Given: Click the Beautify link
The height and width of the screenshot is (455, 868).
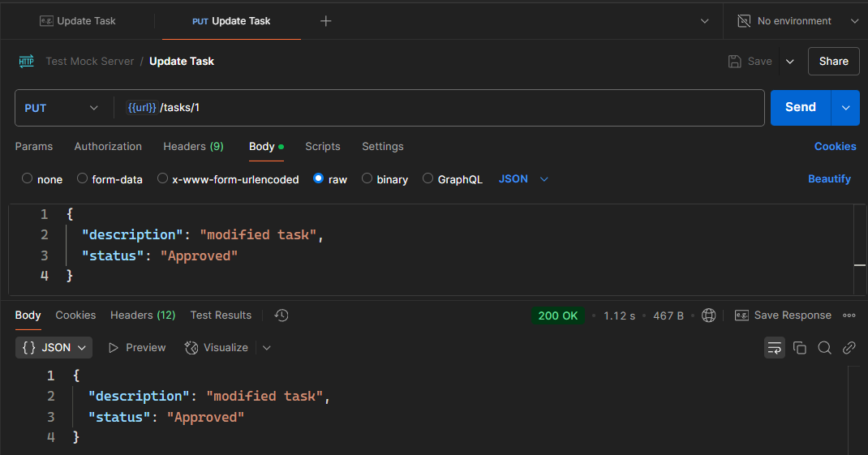Looking at the screenshot, I should [x=829, y=179].
